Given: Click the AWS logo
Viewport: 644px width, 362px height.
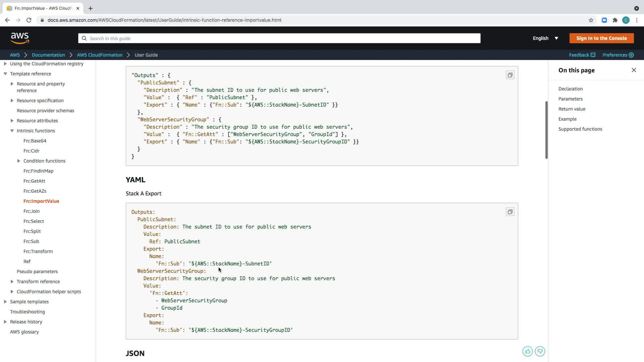Looking at the screenshot, I should 20,38.
